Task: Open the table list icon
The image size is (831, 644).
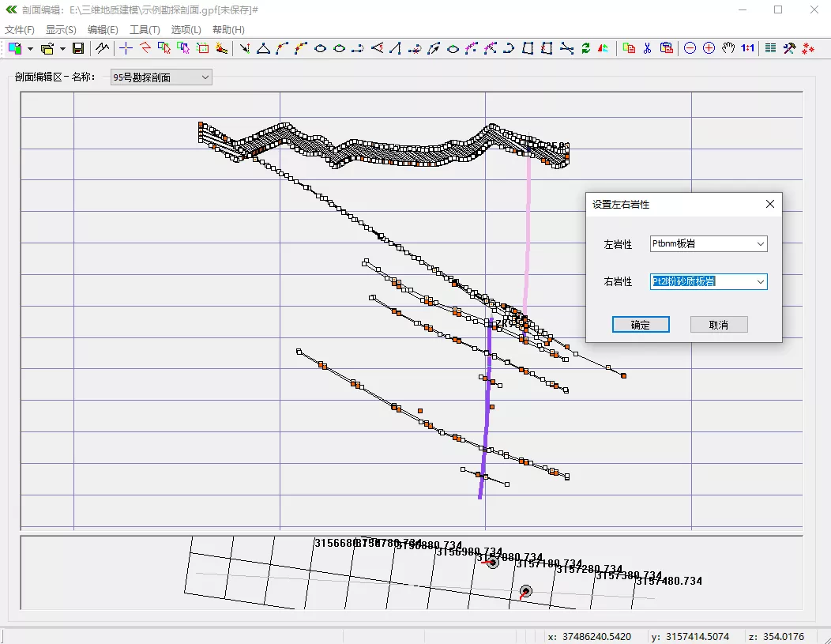Action: pyautogui.click(x=771, y=48)
